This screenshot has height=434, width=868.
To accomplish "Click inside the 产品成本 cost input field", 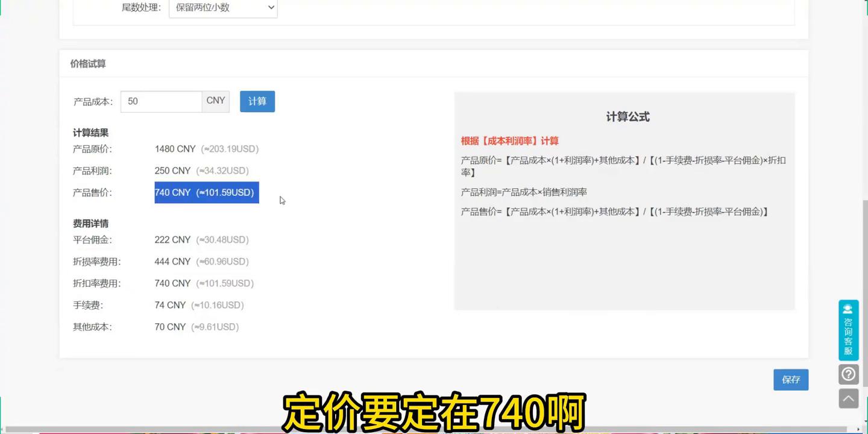I will 161,101.
